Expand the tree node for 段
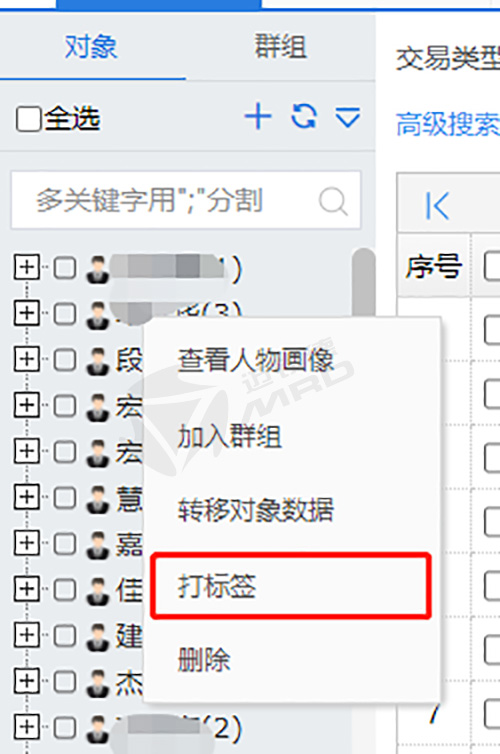 [26, 360]
